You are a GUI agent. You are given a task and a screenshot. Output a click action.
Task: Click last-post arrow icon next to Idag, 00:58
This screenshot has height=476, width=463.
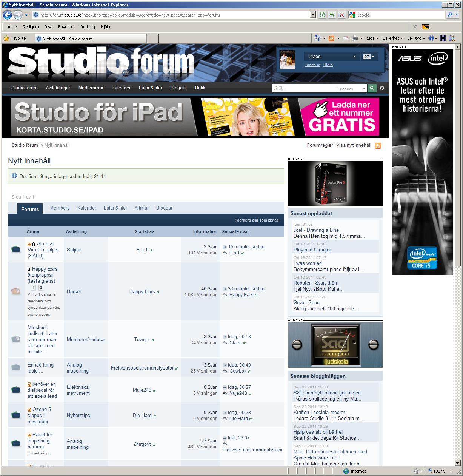(x=225, y=337)
